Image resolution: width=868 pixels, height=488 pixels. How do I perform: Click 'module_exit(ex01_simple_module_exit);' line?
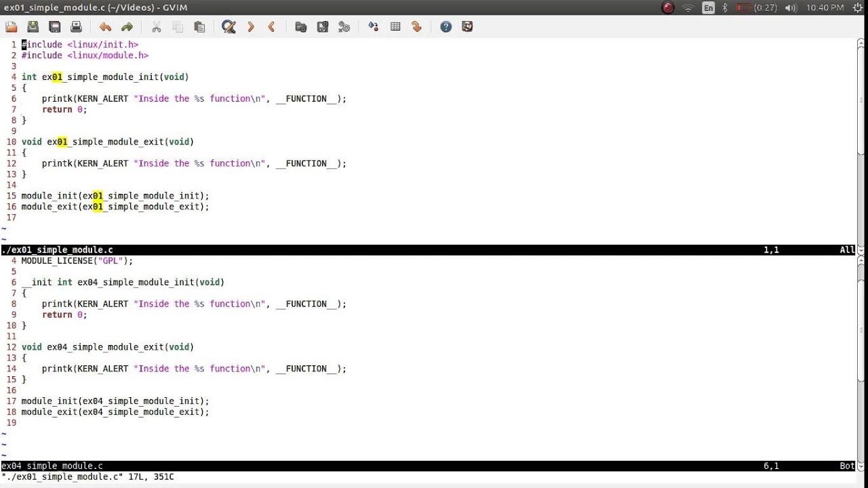(115, 207)
